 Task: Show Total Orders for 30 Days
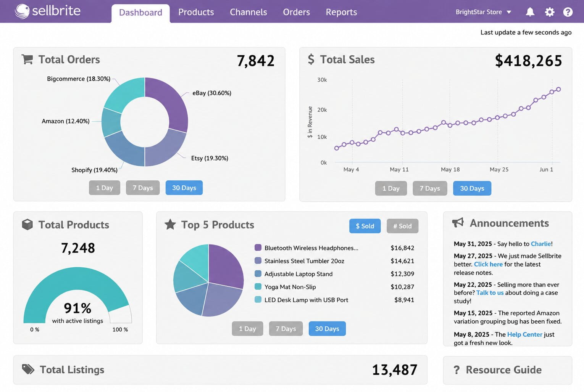(x=184, y=188)
